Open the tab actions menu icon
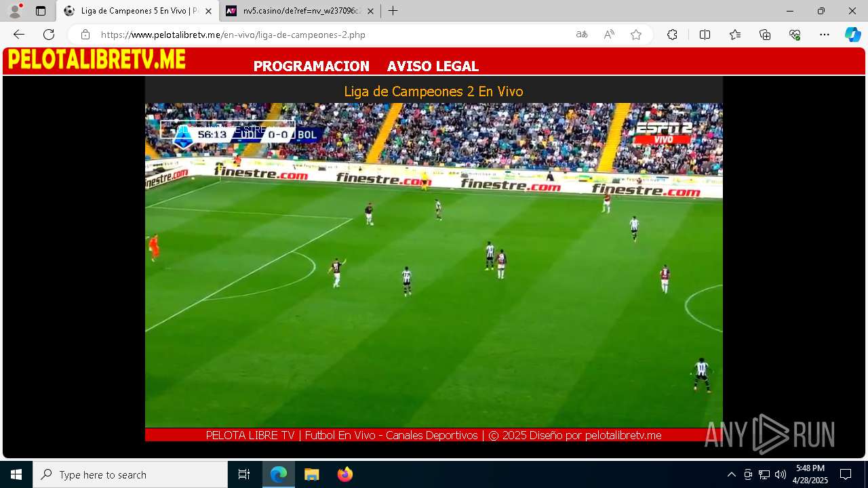This screenshot has height=488, width=868. click(41, 11)
